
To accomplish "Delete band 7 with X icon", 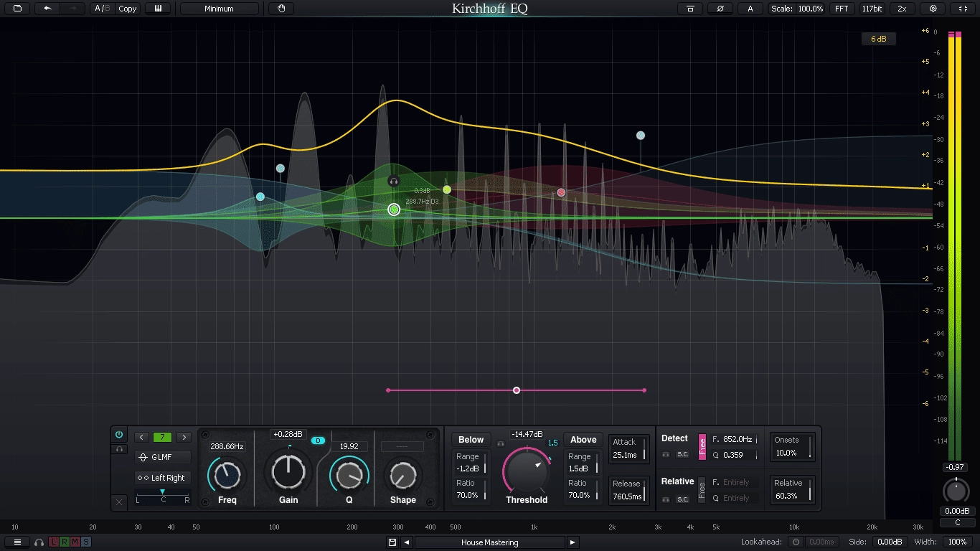I will [119, 501].
